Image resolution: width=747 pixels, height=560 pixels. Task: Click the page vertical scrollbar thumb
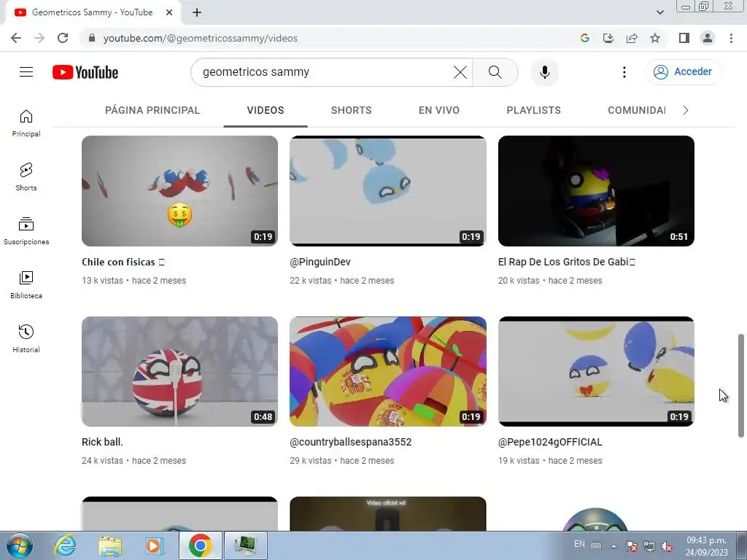point(741,385)
